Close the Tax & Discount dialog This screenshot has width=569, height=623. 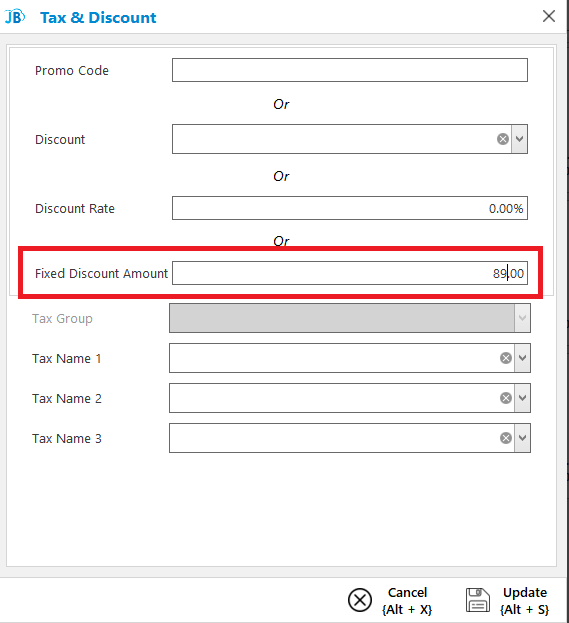click(x=549, y=16)
